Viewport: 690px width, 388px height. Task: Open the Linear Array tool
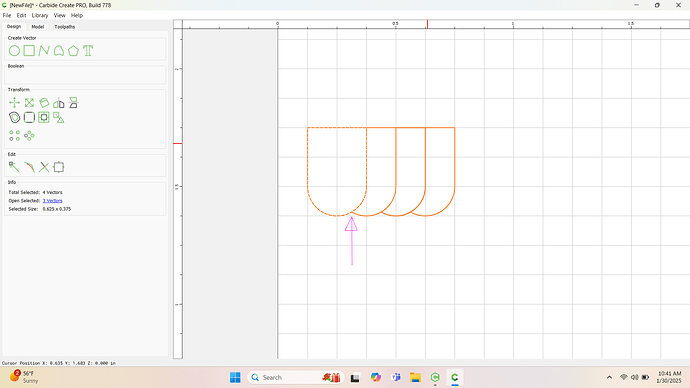pos(15,135)
